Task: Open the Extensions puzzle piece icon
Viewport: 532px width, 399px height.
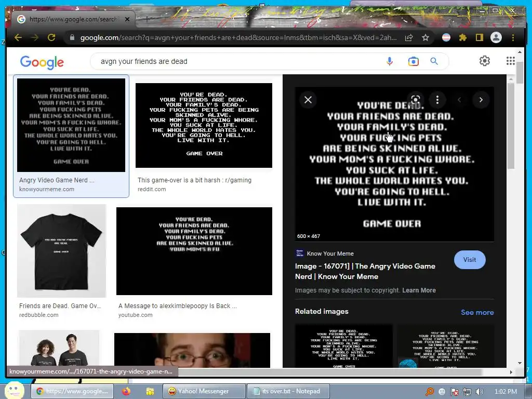Action: click(463, 37)
